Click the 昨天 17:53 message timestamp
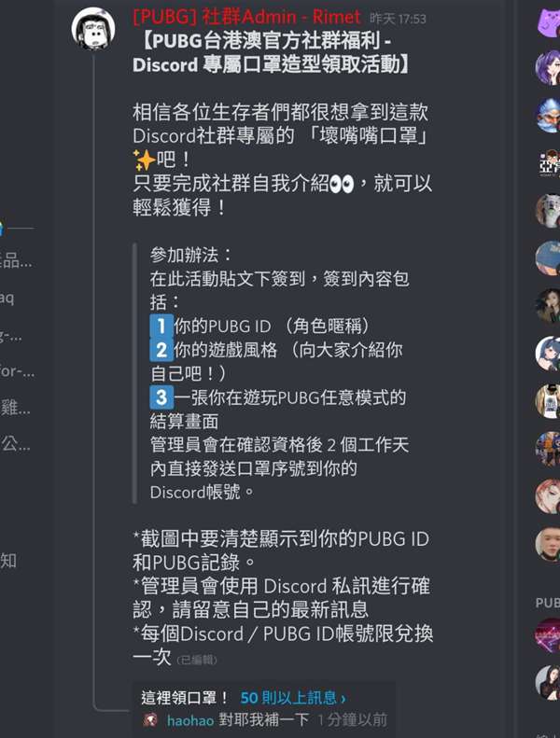Viewport: 560px width, 738px height. click(x=398, y=19)
